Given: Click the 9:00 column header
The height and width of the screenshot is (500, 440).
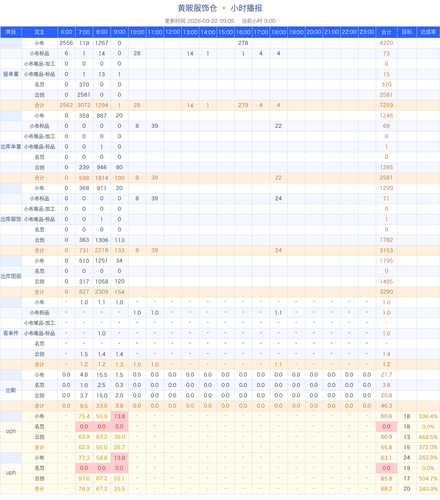Looking at the screenshot, I should point(119,32).
